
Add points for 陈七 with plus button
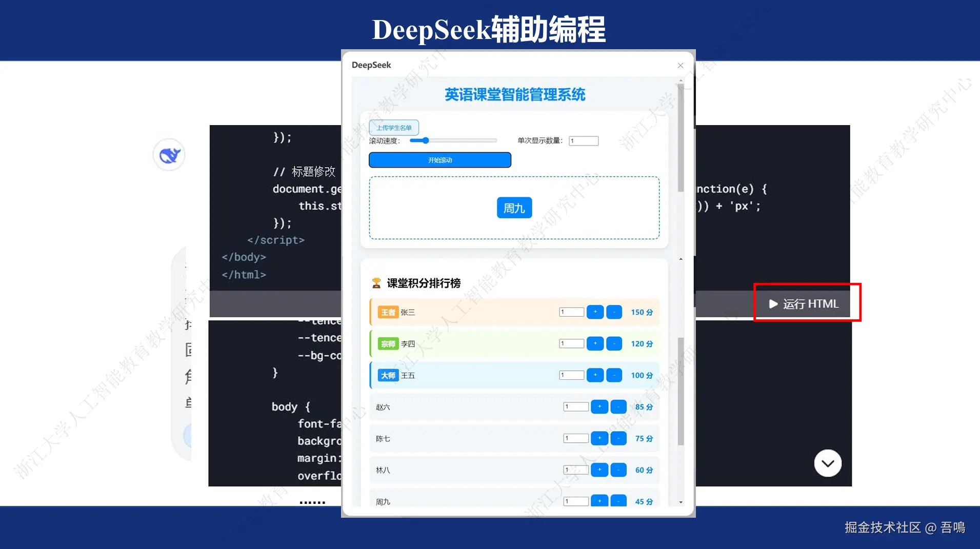click(x=599, y=438)
